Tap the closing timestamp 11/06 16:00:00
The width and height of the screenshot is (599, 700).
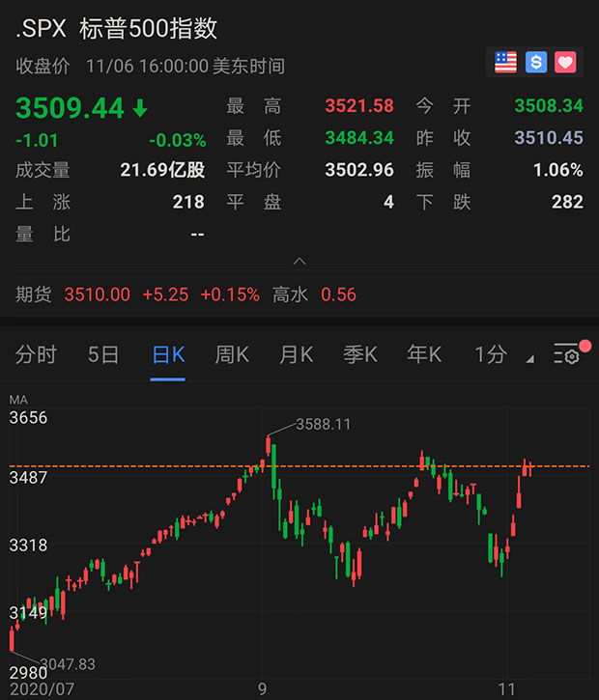pyautogui.click(x=148, y=67)
